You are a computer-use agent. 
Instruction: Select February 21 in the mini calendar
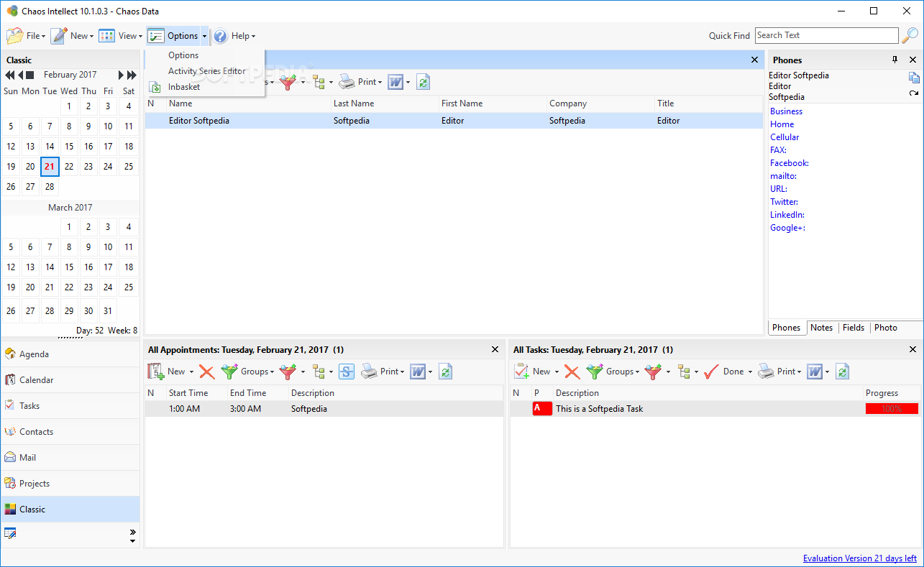coord(50,166)
